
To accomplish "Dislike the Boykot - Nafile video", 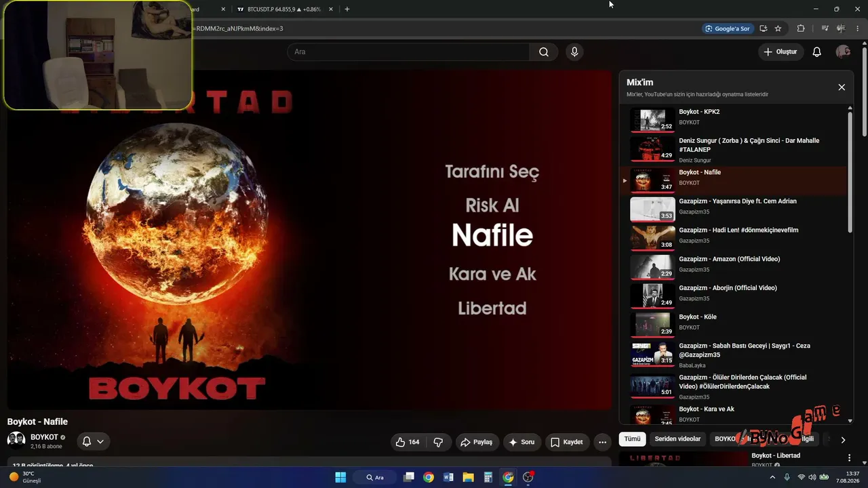I will [x=438, y=442].
